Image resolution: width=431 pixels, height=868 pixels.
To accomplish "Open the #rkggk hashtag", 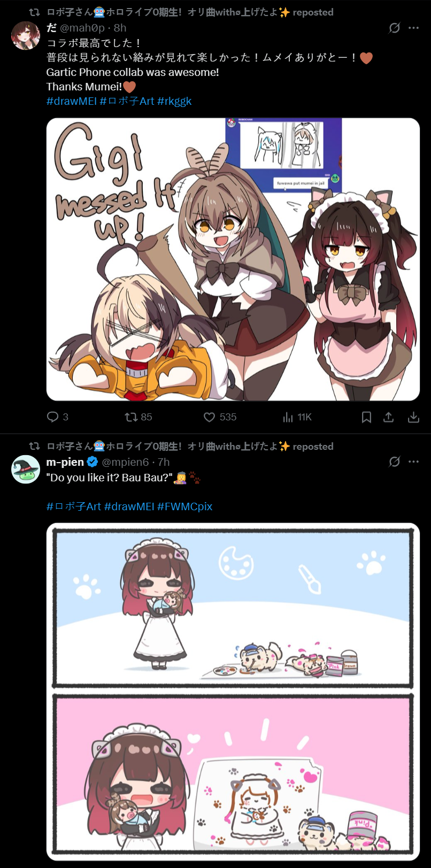I will [x=174, y=101].
